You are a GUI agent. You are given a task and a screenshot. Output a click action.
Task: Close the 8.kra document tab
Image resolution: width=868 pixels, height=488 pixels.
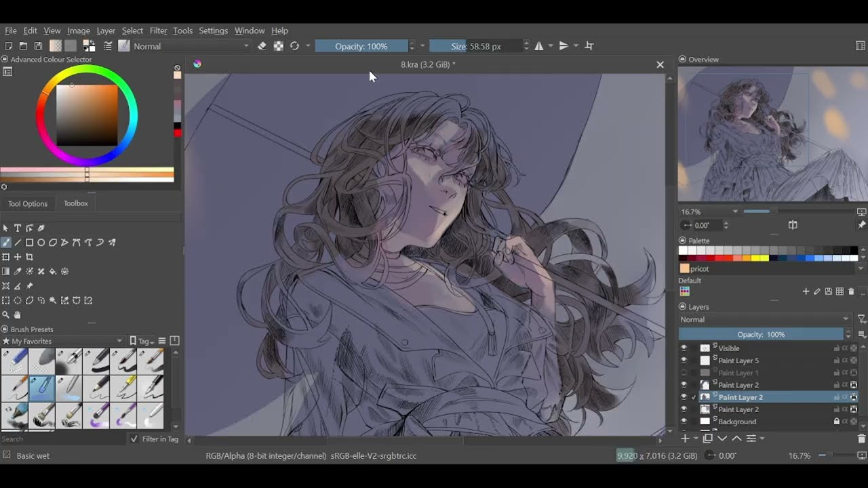coord(660,64)
